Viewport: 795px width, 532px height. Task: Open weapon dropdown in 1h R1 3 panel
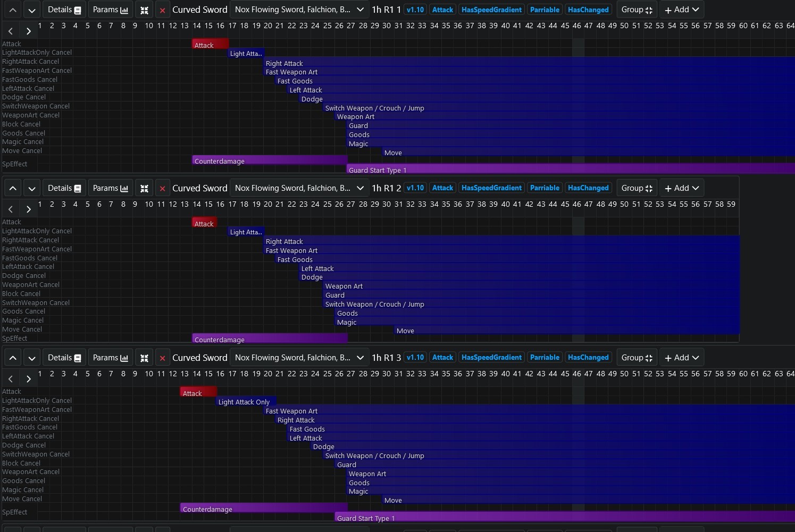click(299, 358)
